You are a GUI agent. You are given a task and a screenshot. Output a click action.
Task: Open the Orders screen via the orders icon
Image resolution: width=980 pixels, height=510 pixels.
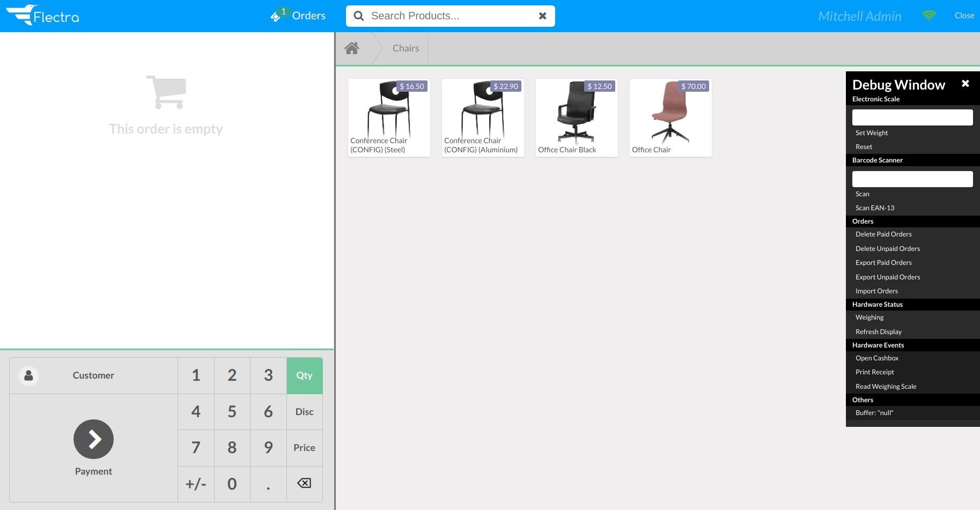(277, 16)
